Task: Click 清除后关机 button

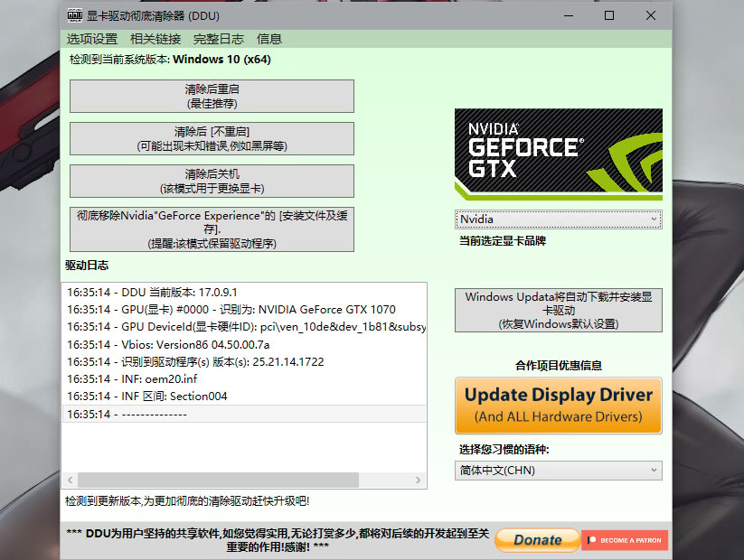Action: click(212, 182)
